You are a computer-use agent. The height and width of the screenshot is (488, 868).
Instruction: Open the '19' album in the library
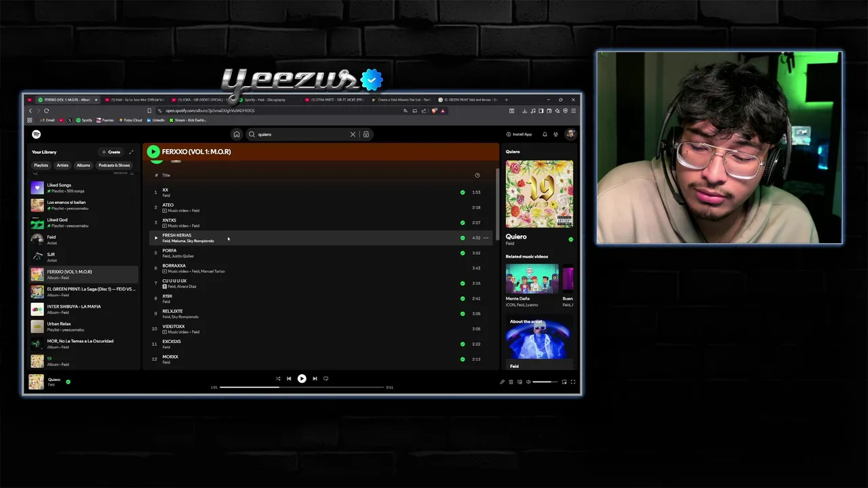coord(84,361)
